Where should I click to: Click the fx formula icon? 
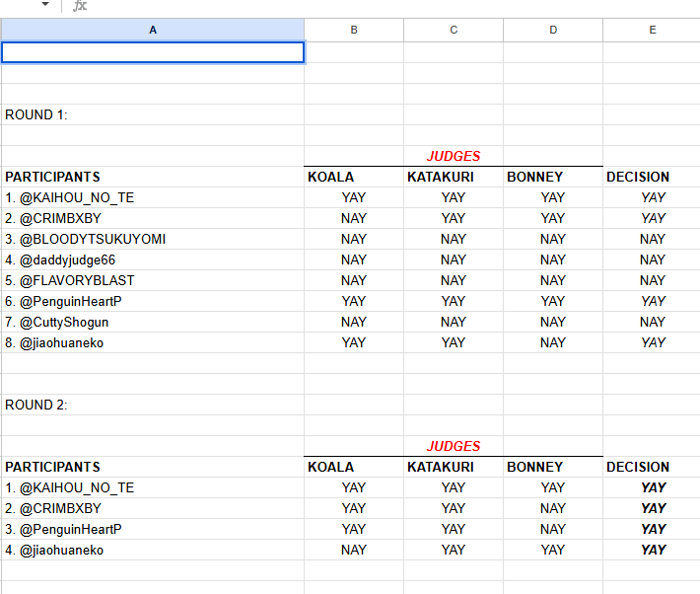80,5
